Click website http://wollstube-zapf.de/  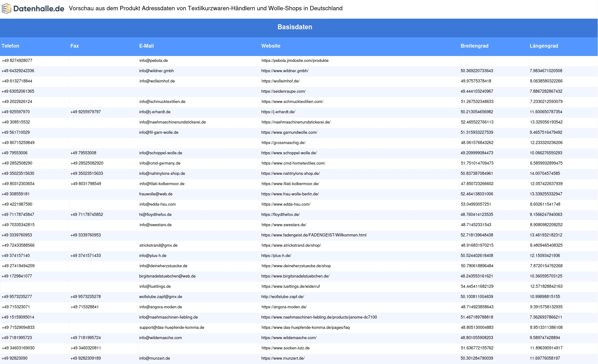pos(282,297)
